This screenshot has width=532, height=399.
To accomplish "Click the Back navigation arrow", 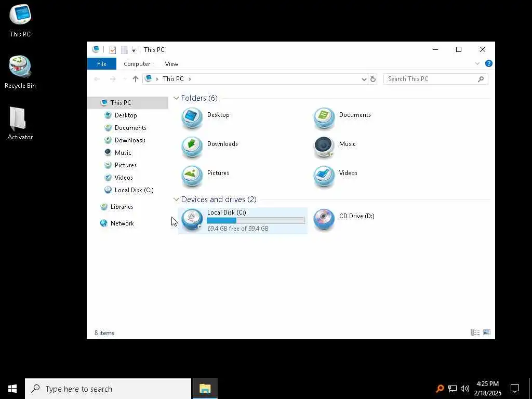I will pyautogui.click(x=97, y=79).
